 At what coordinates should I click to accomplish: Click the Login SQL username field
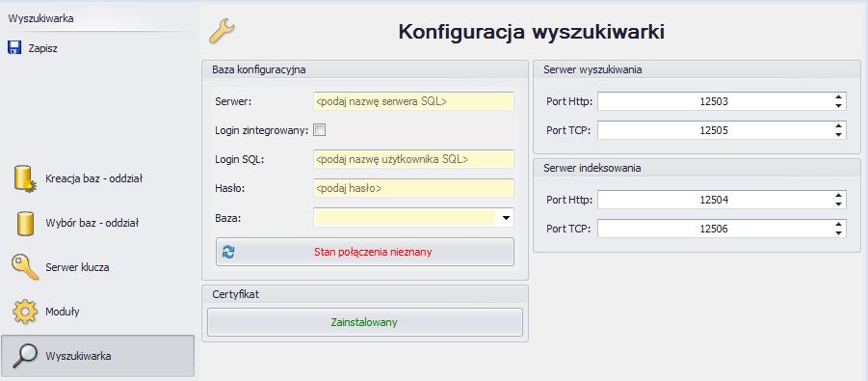[x=413, y=159]
